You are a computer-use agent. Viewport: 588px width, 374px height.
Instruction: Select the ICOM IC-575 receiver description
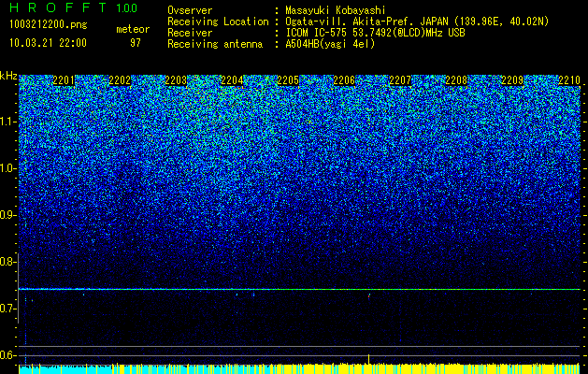point(375,33)
